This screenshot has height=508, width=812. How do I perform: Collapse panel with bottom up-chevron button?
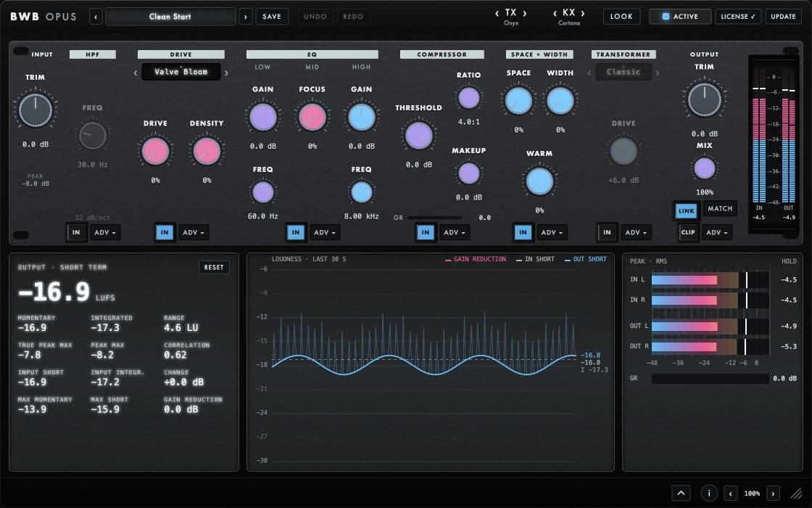point(681,493)
